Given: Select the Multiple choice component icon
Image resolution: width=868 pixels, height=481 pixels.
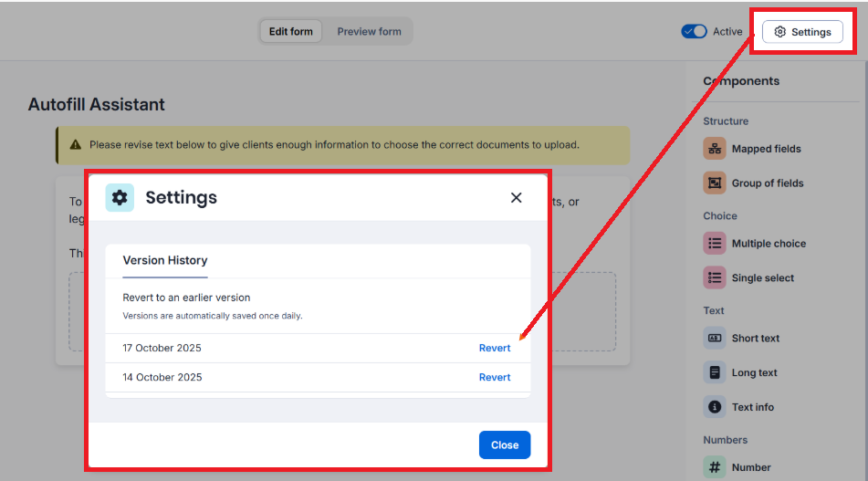Looking at the screenshot, I should click(715, 244).
